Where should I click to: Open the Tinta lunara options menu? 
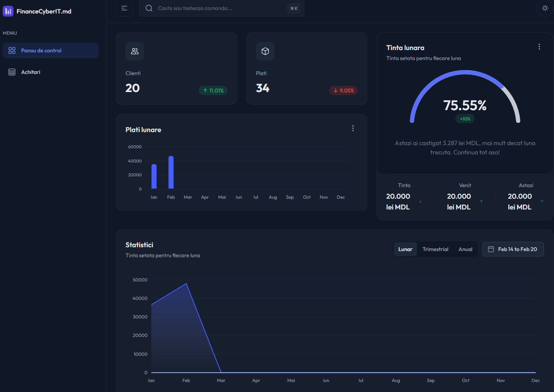point(539,46)
